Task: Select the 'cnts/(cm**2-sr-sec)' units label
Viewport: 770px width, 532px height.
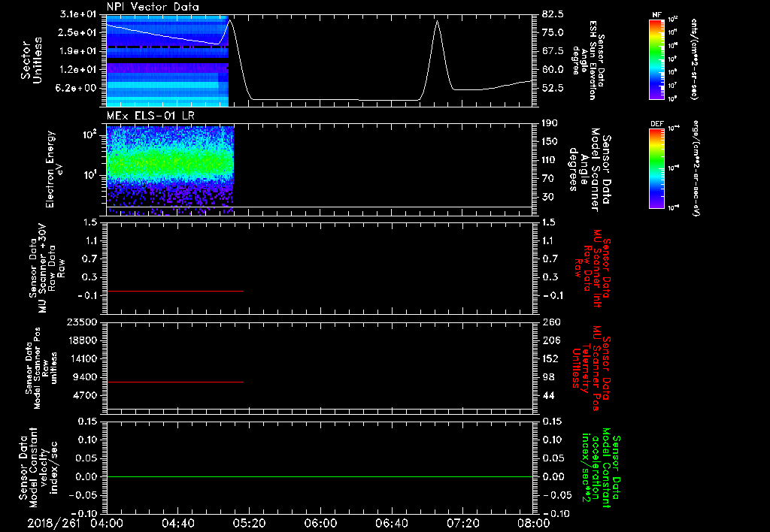Action: (x=694, y=59)
